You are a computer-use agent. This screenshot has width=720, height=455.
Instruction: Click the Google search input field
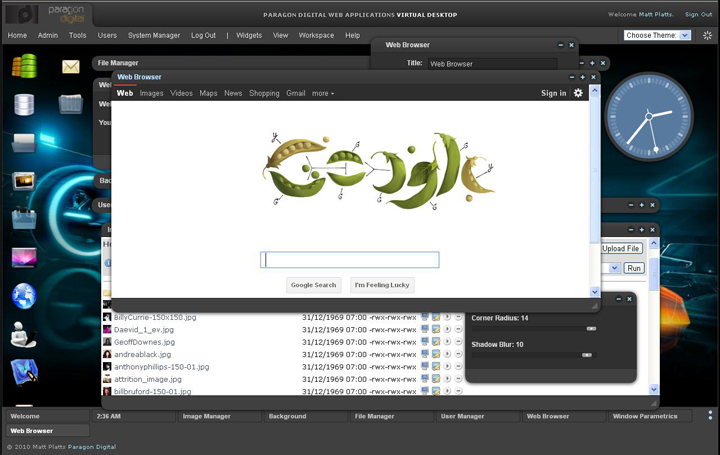coord(350,260)
